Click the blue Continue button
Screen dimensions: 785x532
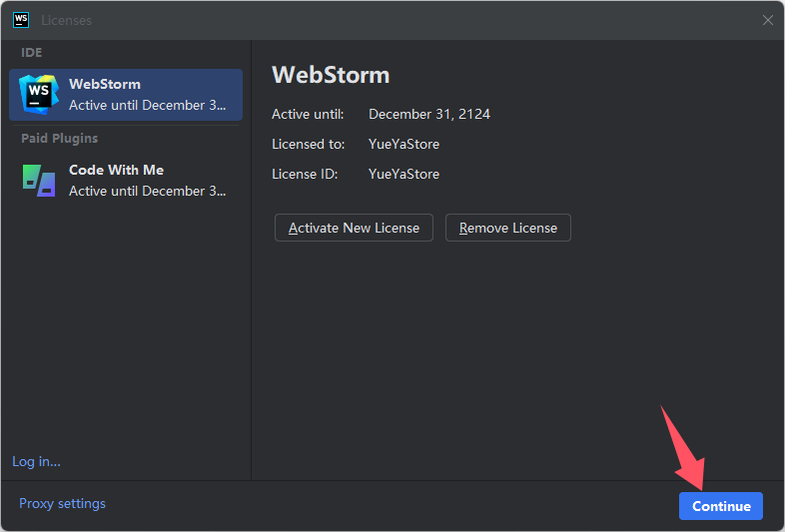click(721, 506)
